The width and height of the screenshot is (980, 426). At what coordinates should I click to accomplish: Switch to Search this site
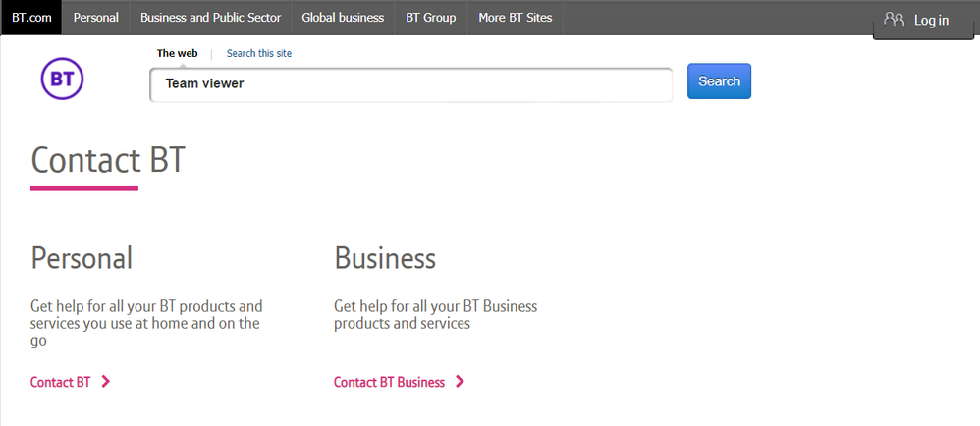pos(259,53)
